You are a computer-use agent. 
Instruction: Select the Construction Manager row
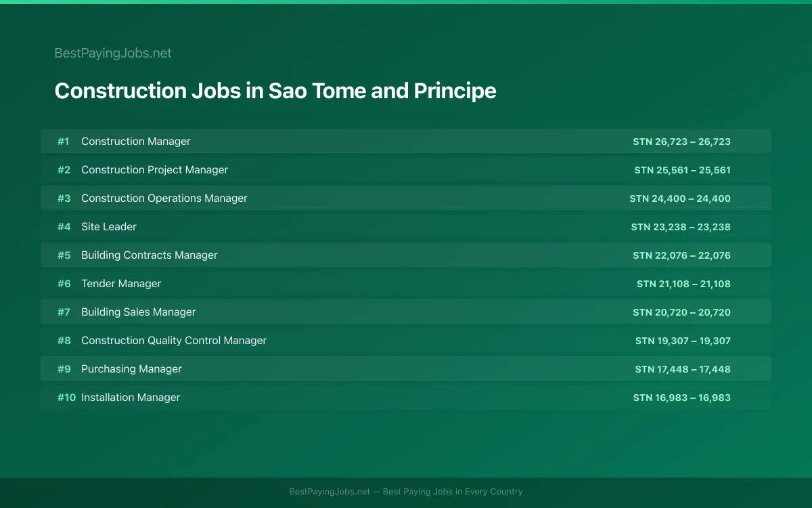[406, 141]
